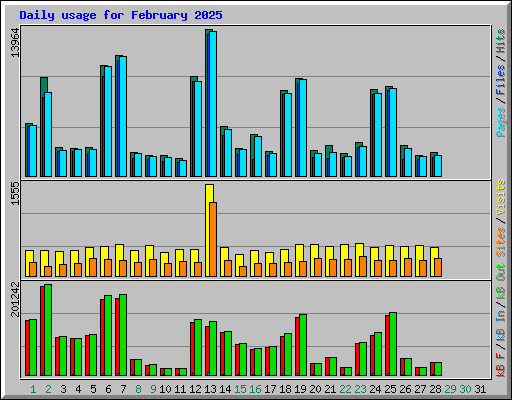Click day 25 label on x-axis

[390, 389]
